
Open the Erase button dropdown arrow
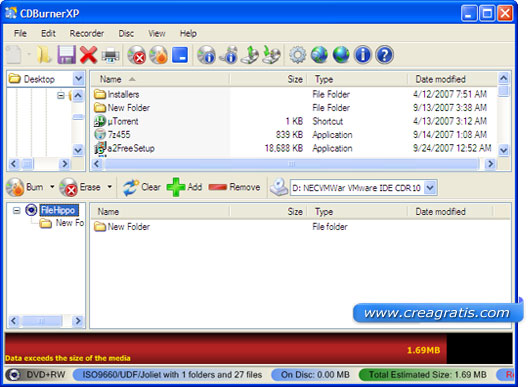point(110,187)
